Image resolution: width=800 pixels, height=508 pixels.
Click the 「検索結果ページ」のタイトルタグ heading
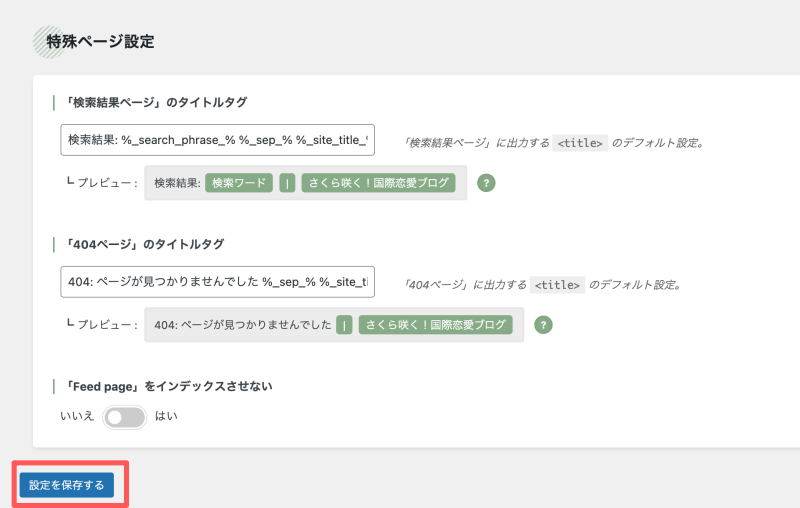click(155, 102)
